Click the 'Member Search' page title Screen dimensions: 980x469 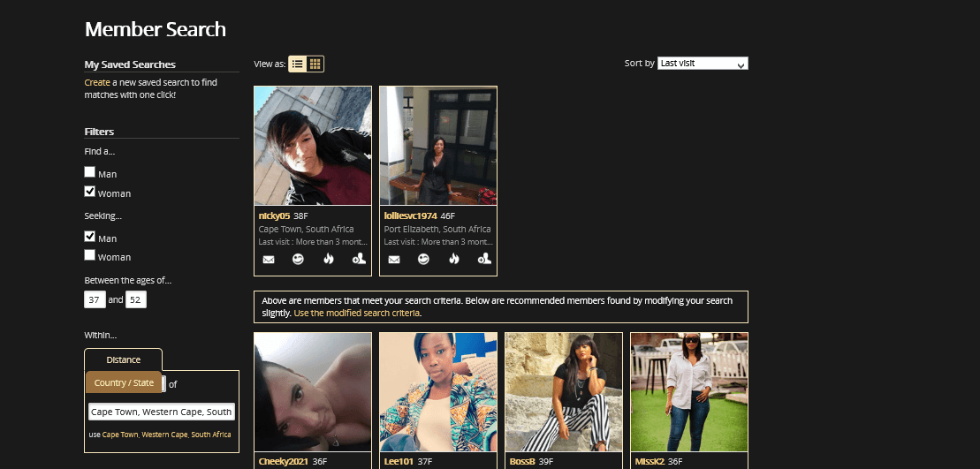coord(155,29)
